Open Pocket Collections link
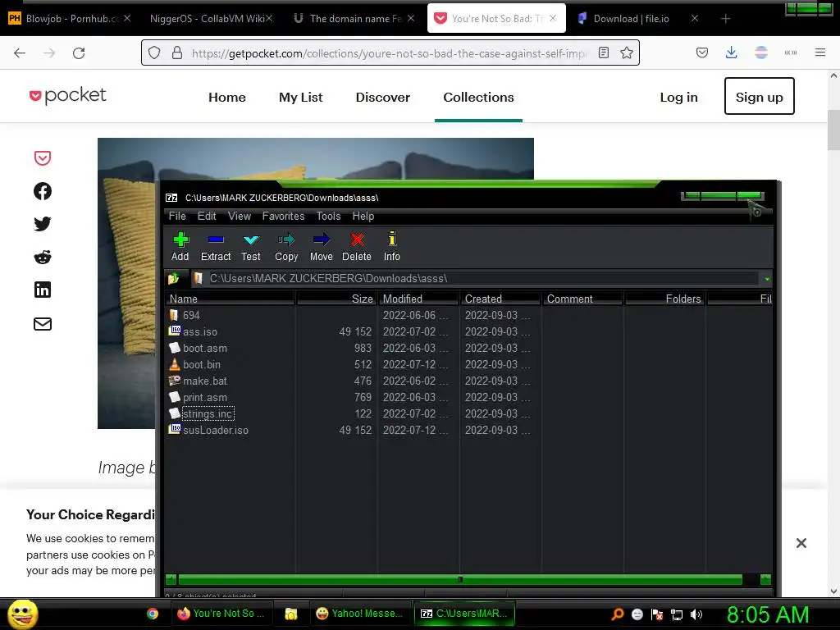Screen dimensions: 840x630 478,97
